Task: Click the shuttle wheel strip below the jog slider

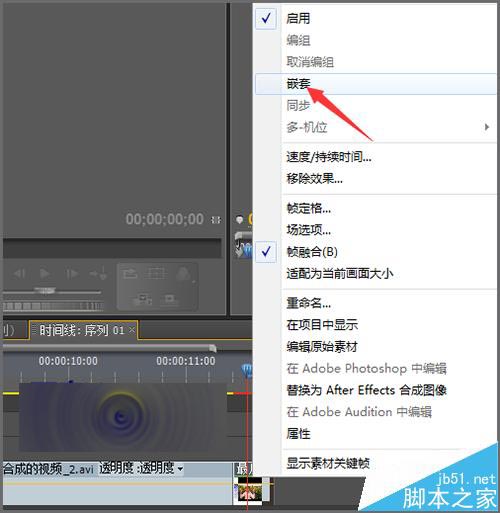Action: (53, 306)
